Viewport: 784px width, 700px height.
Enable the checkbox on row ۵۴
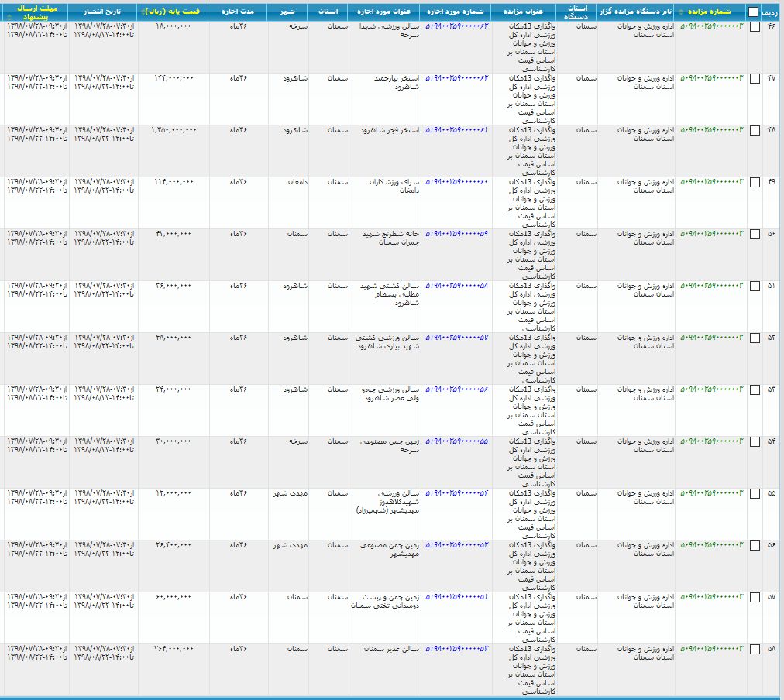(755, 442)
